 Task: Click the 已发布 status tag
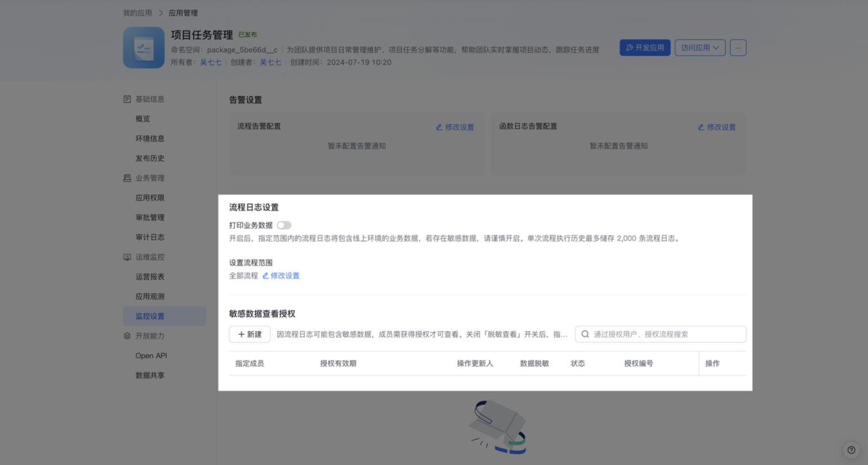click(x=248, y=35)
